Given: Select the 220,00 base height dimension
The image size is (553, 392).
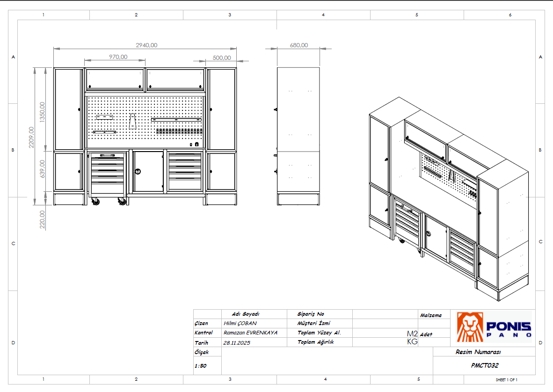Looking at the screenshot, I should [x=43, y=219].
